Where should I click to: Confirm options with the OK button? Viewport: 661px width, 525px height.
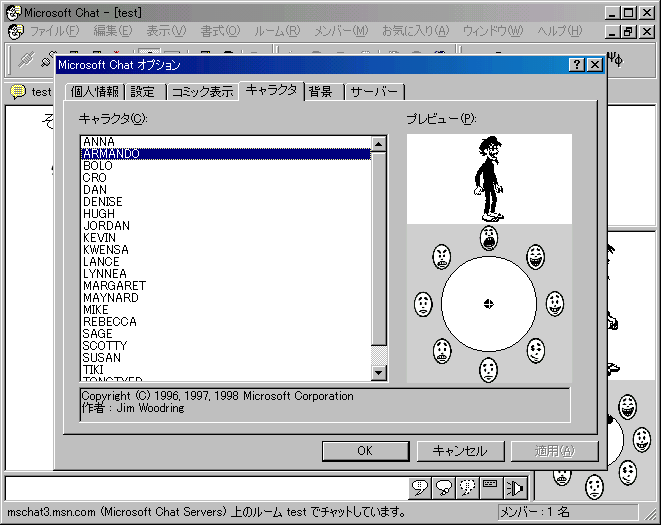pyautogui.click(x=365, y=451)
